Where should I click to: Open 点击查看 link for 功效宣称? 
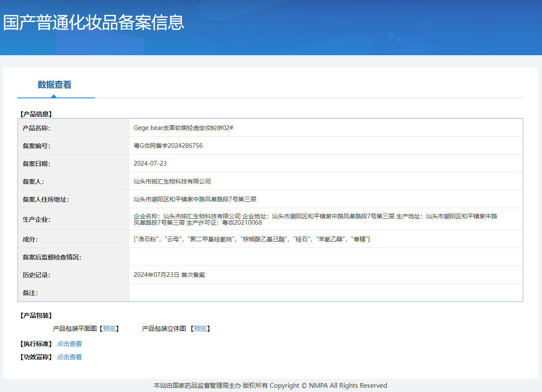(70, 357)
